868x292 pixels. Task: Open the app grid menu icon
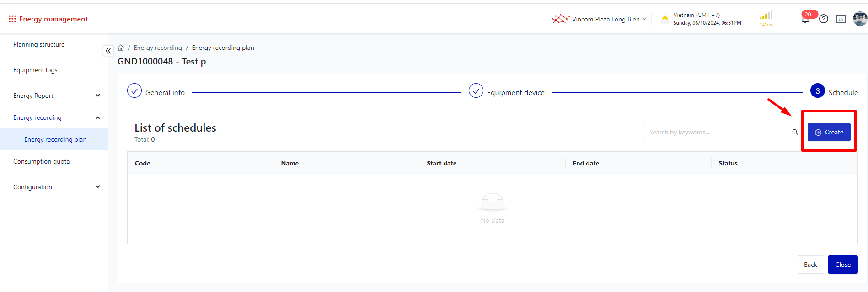pyautogui.click(x=12, y=19)
